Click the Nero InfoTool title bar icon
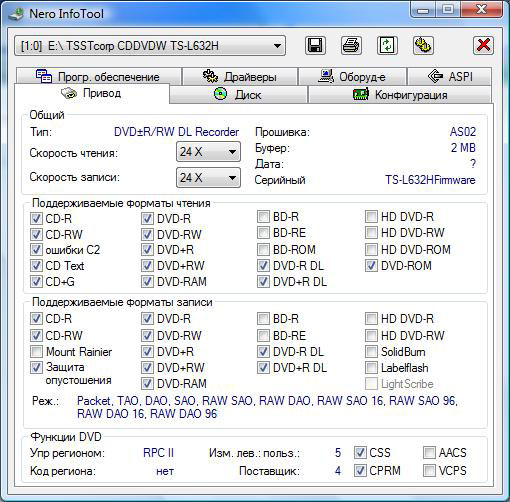 click(x=15, y=14)
